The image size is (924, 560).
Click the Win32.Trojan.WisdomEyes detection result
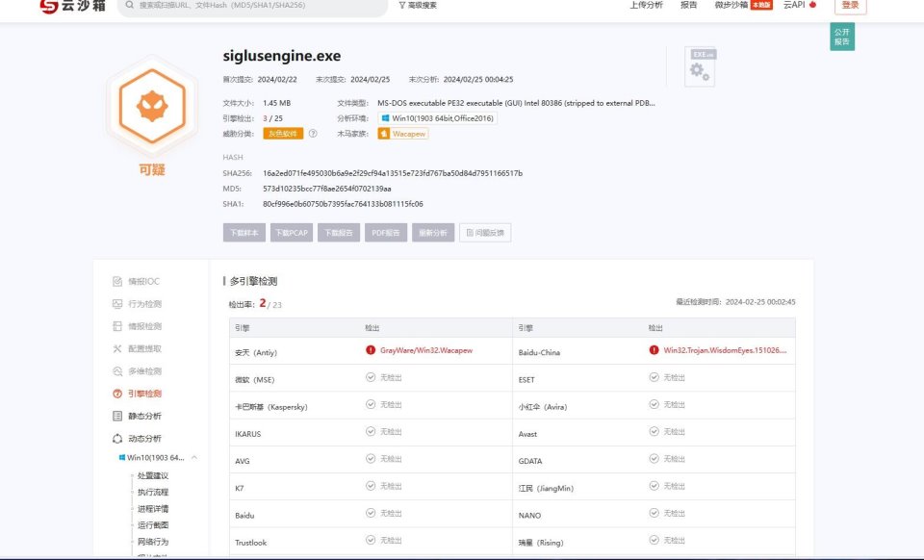point(725,350)
